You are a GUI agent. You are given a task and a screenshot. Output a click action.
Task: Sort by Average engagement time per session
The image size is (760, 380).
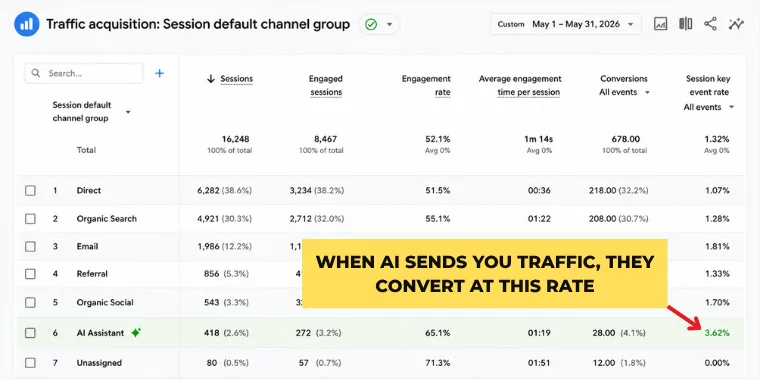coord(520,85)
